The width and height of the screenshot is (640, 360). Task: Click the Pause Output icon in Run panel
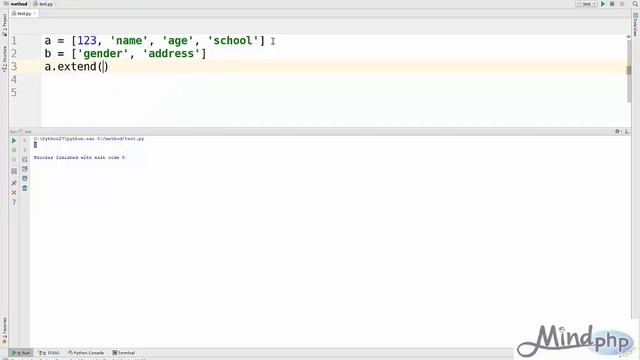(14, 160)
